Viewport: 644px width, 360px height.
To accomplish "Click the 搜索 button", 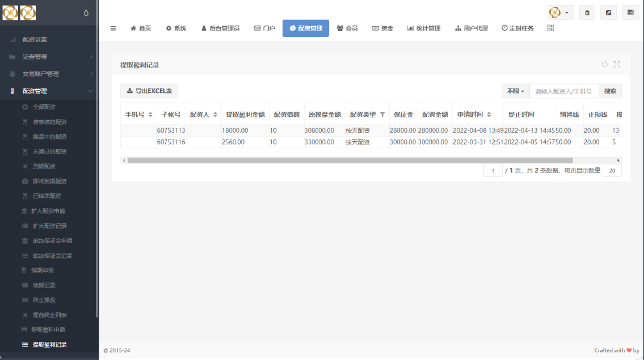I will click(x=610, y=91).
